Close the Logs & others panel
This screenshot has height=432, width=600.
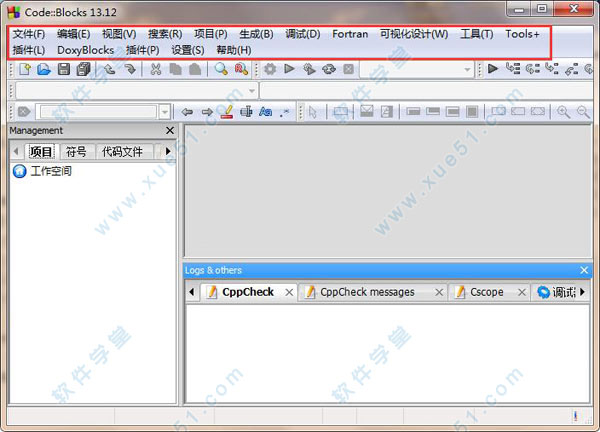[584, 270]
